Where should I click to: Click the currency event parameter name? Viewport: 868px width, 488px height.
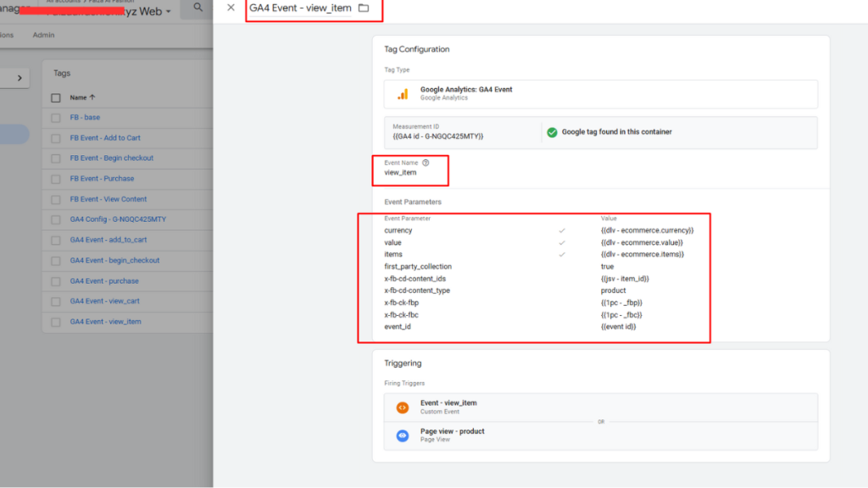pyautogui.click(x=398, y=230)
